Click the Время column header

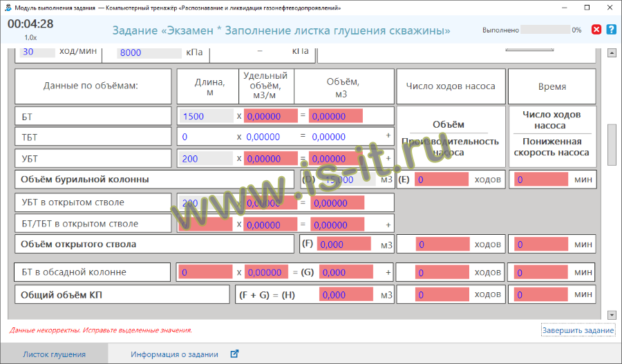[x=552, y=86]
